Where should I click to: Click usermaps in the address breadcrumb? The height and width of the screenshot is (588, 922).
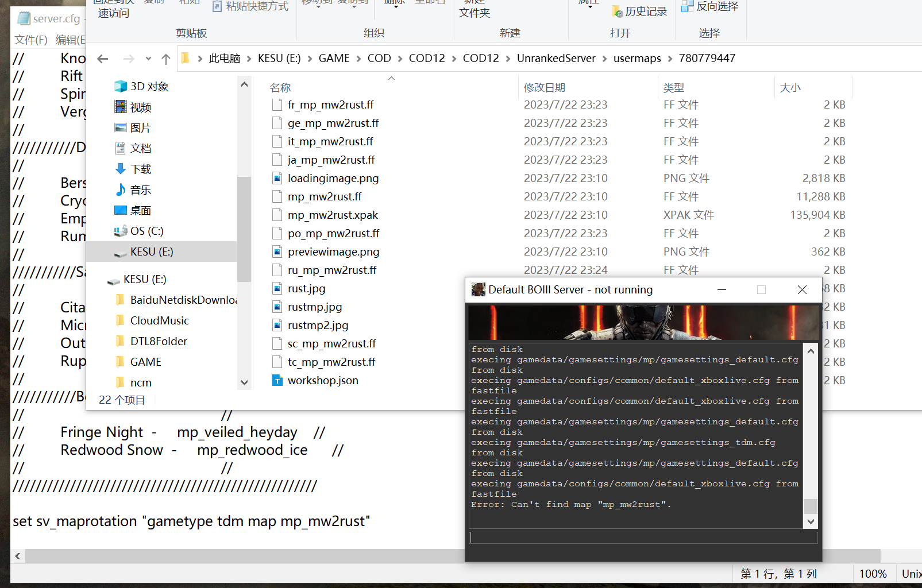coord(636,58)
